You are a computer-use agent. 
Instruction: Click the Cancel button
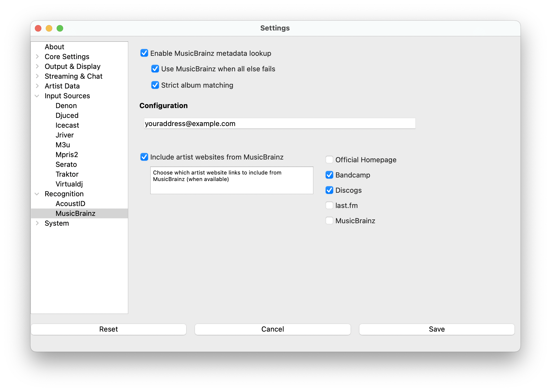tap(273, 329)
